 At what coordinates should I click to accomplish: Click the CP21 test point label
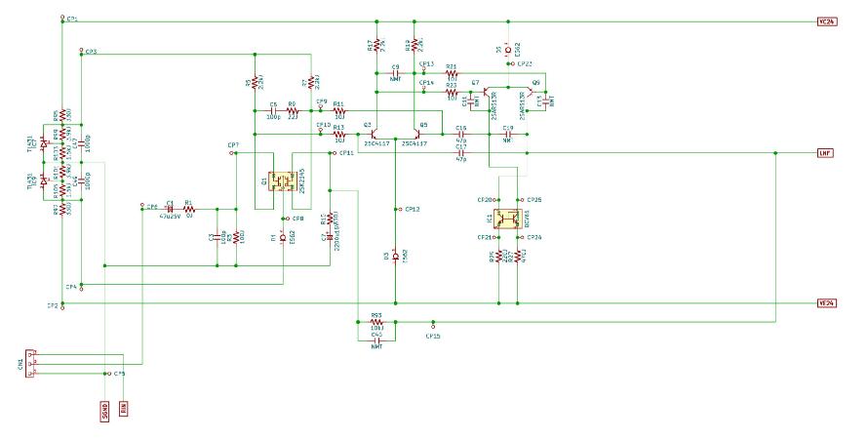(485, 237)
